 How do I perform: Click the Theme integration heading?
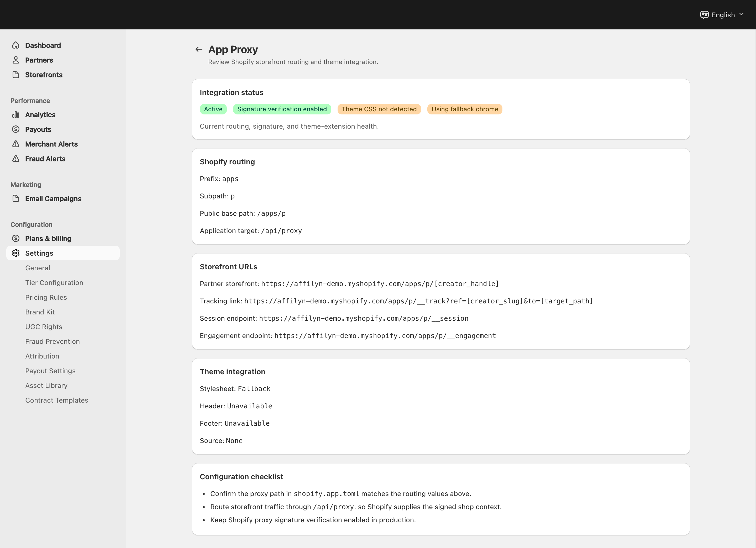tap(232, 372)
